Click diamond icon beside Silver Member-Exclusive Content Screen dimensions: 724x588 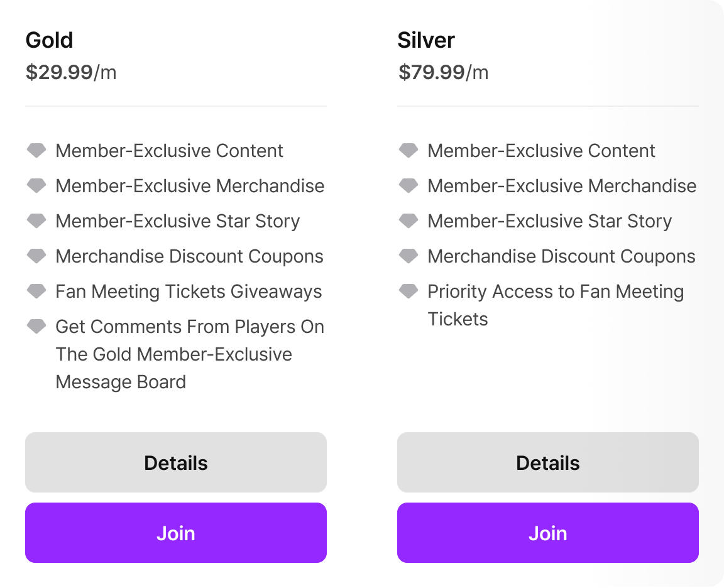tap(408, 151)
